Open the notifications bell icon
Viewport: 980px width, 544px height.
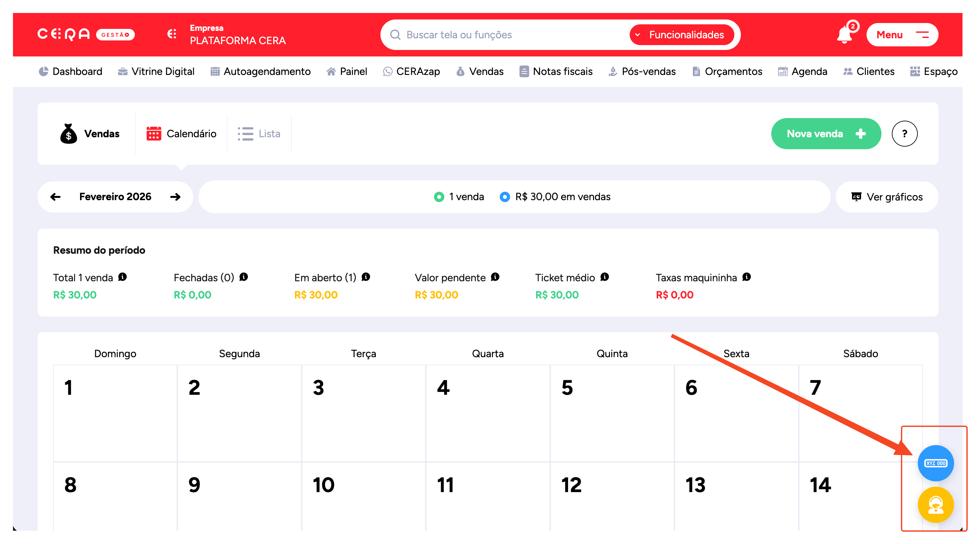[844, 35]
